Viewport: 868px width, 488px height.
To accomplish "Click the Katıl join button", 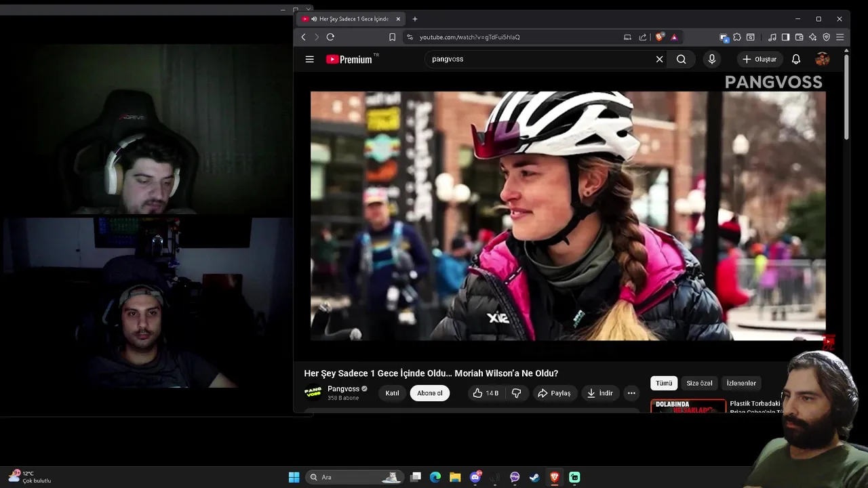I will (392, 393).
